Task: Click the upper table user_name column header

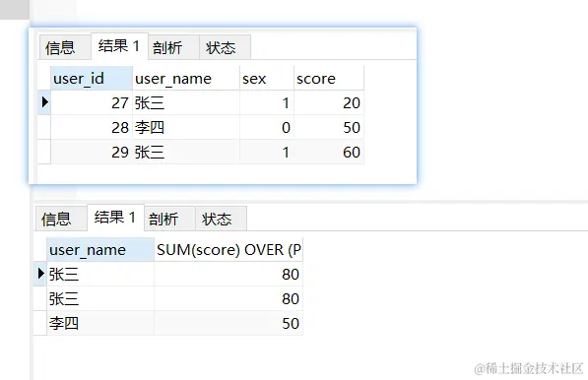Action: click(x=186, y=78)
